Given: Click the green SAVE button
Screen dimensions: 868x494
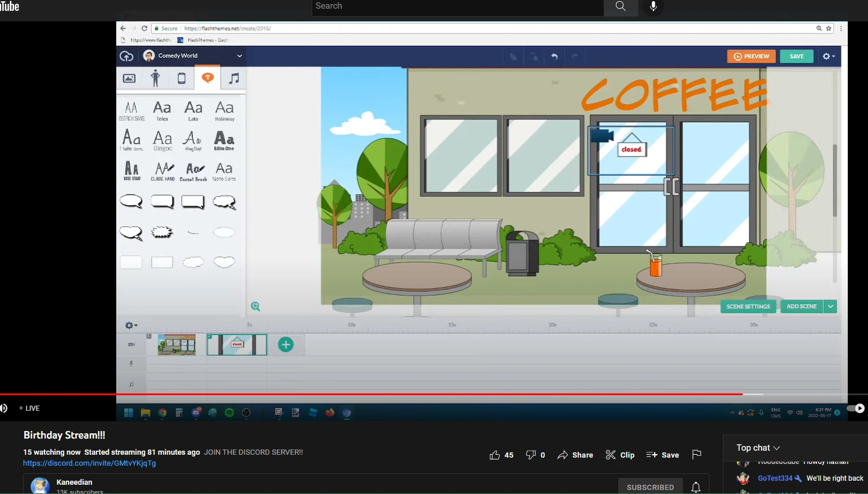Looking at the screenshot, I should [796, 56].
